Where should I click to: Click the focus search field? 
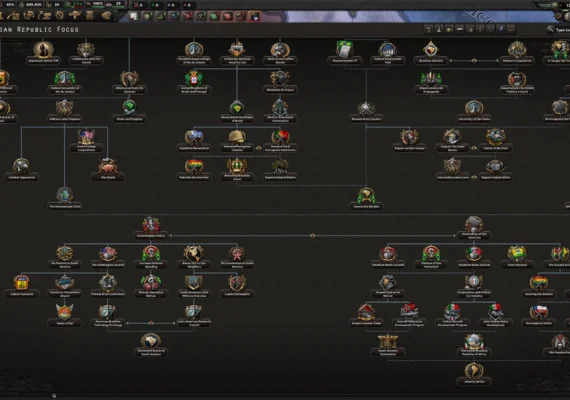(558, 29)
